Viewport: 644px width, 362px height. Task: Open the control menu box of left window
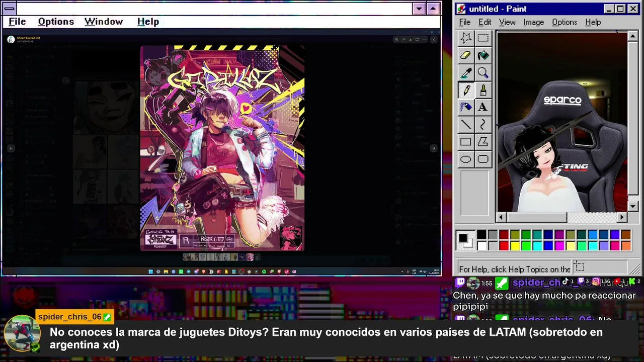[x=9, y=9]
